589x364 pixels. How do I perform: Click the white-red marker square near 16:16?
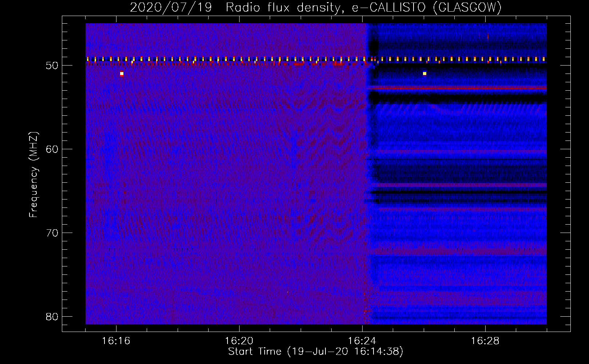point(122,74)
